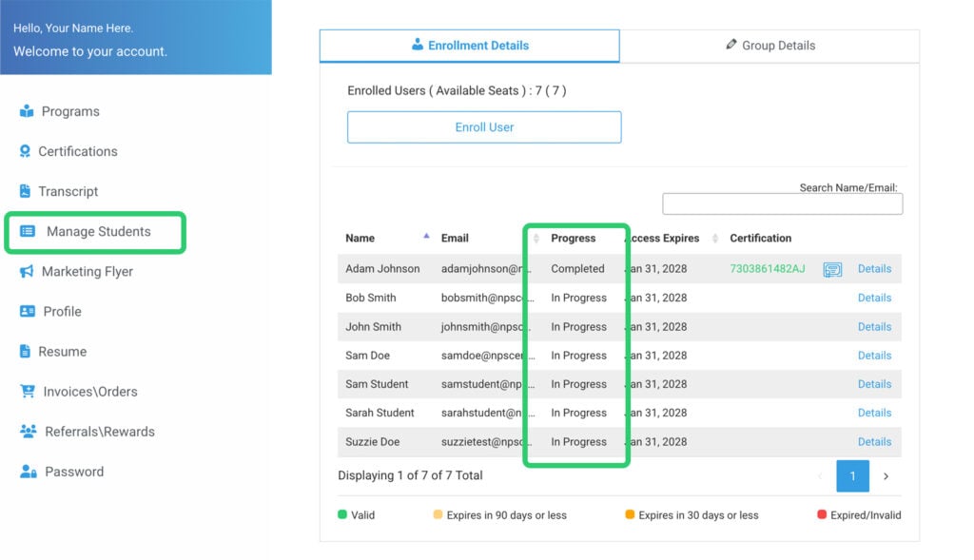Select page 1 in pagination
The height and width of the screenshot is (560, 974).
tap(852, 476)
